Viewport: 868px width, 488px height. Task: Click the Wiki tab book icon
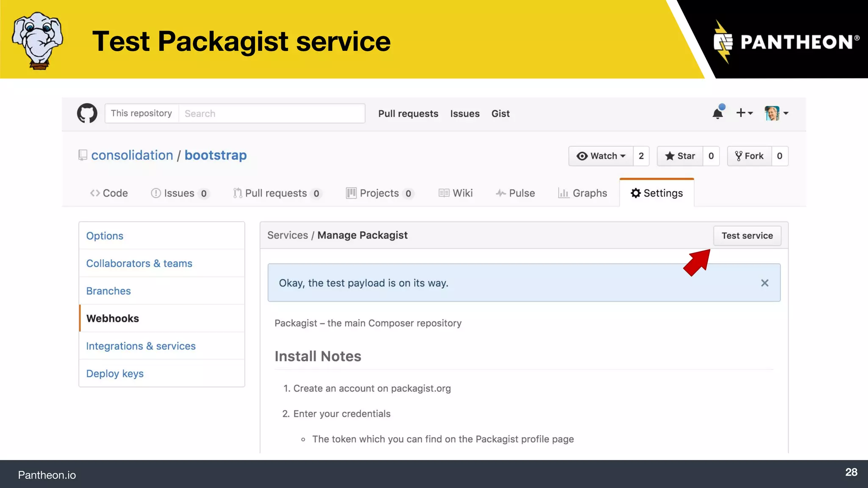tap(444, 193)
